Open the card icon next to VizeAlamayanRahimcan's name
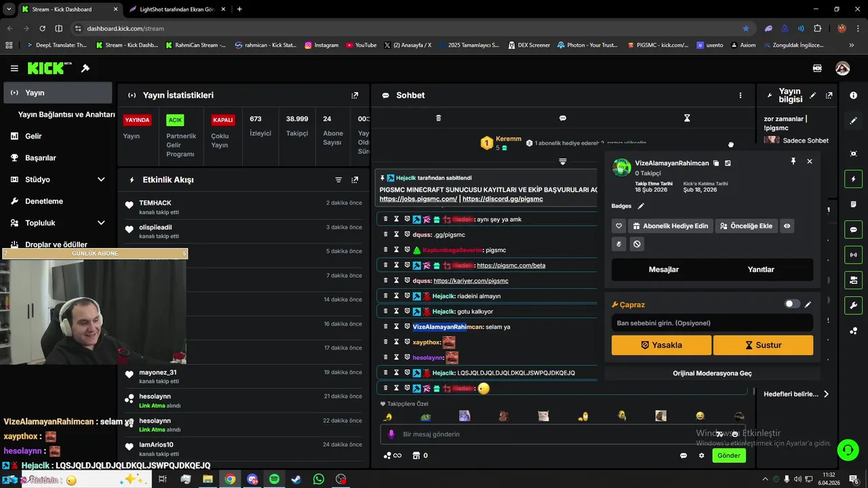 coord(728,163)
